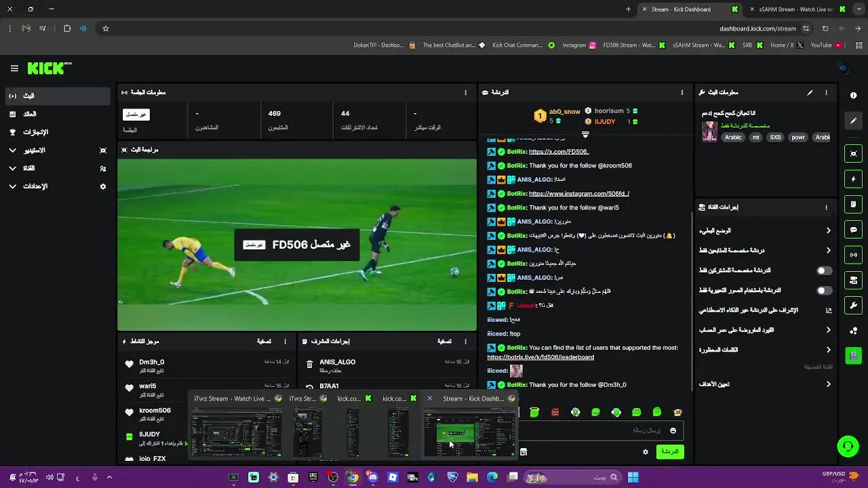Expand the Settings sidebar section
Viewport: 868px width, 488px height.
pyautogui.click(x=12, y=186)
